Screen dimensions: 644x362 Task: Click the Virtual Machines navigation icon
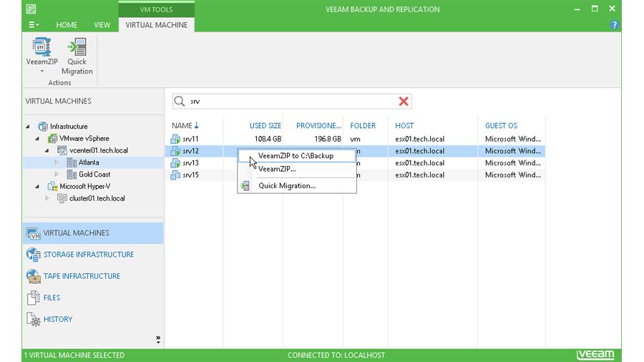33,233
